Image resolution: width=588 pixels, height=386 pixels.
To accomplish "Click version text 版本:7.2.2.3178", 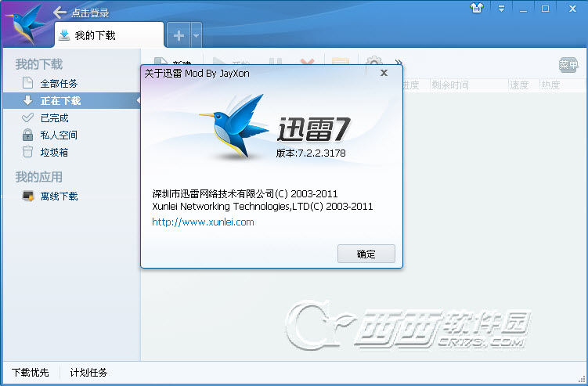I will 311,153.
